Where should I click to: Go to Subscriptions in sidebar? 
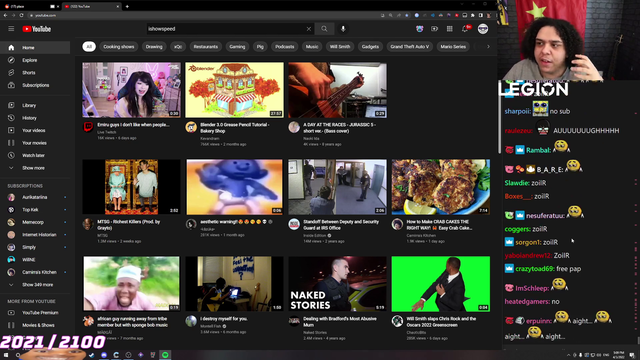[x=35, y=85]
